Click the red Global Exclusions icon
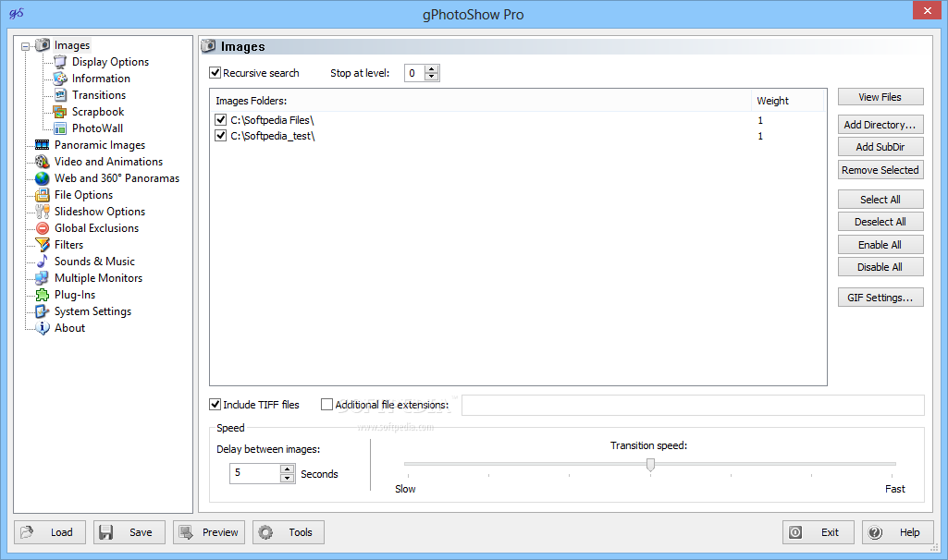 point(43,227)
